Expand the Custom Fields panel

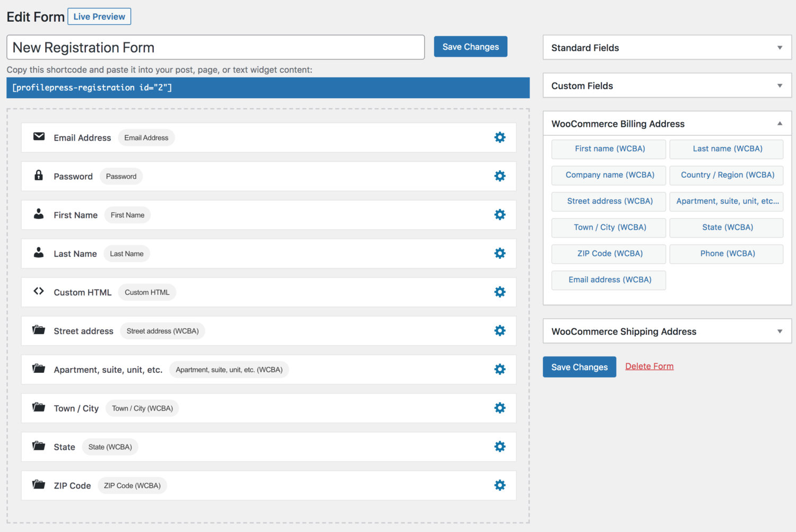tap(667, 86)
